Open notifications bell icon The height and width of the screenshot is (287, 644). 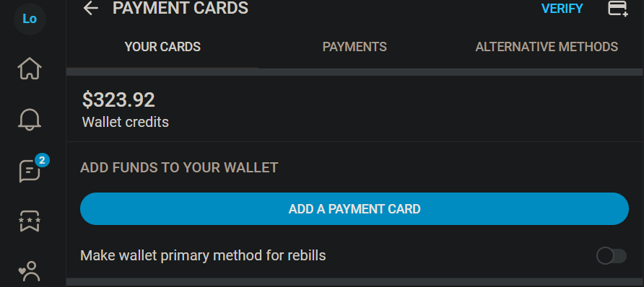(30, 120)
